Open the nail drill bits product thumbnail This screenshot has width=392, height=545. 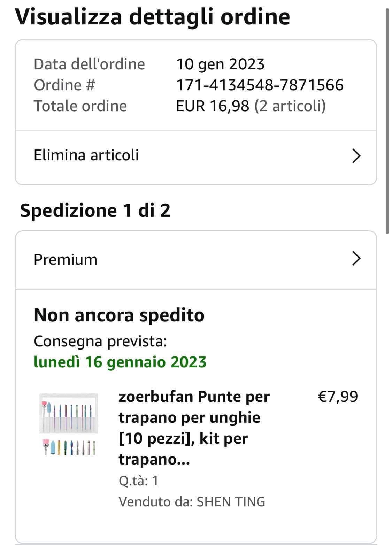click(x=68, y=424)
